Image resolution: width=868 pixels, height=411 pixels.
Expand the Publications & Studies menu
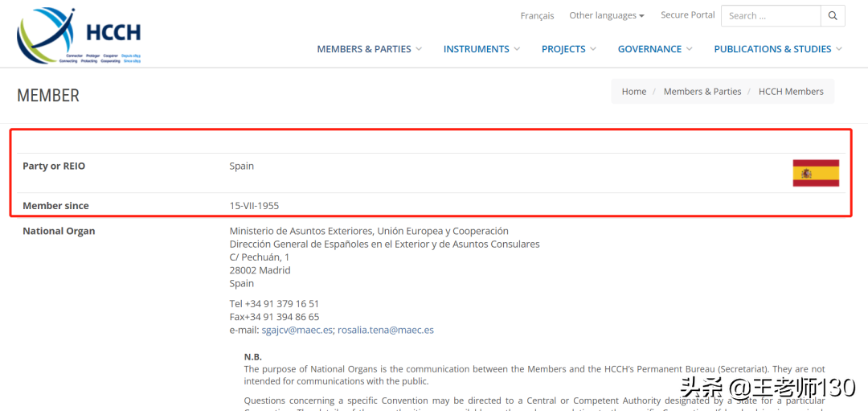(x=778, y=49)
